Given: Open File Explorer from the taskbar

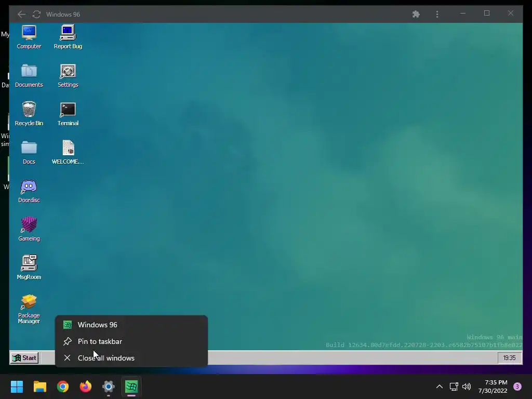Looking at the screenshot, I should coord(39,387).
